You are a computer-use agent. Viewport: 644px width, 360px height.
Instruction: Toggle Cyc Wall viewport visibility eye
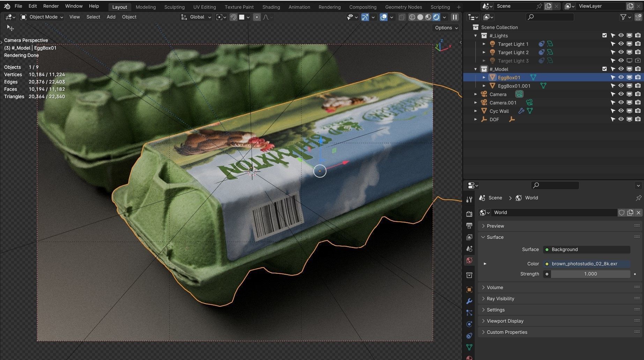pos(621,111)
